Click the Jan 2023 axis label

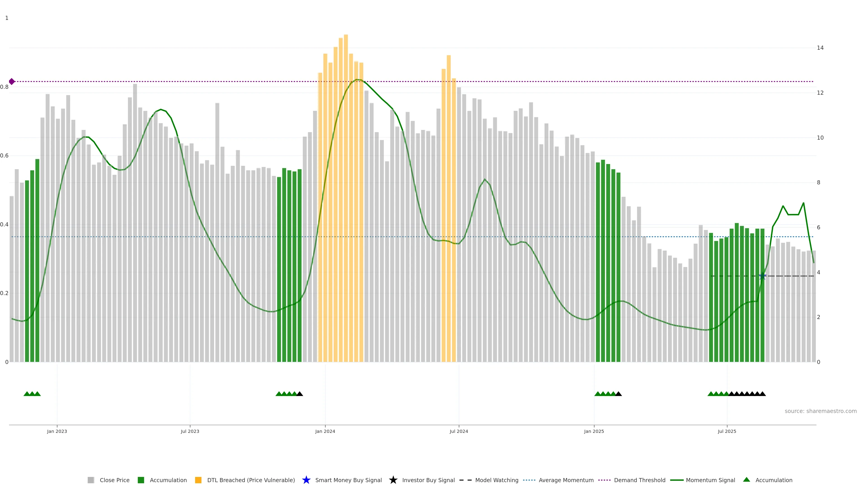[x=57, y=431]
